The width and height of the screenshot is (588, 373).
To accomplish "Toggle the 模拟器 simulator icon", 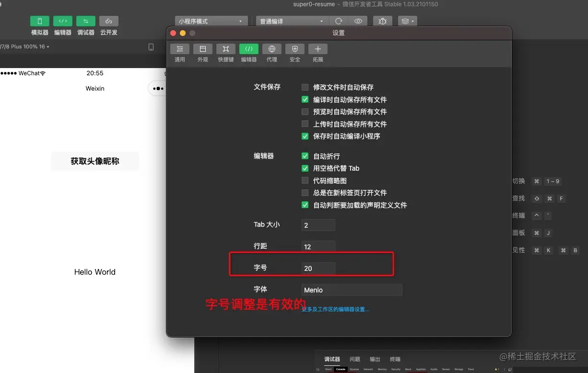I will (x=40, y=21).
